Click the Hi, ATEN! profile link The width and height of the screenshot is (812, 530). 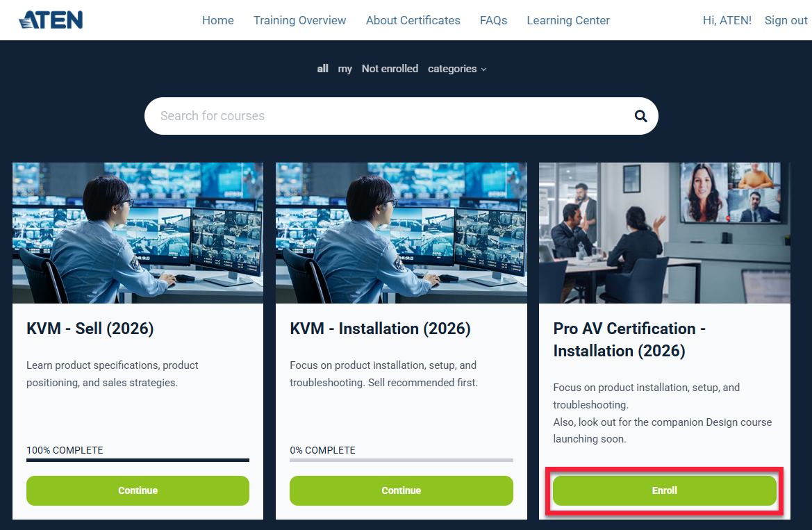click(x=727, y=20)
